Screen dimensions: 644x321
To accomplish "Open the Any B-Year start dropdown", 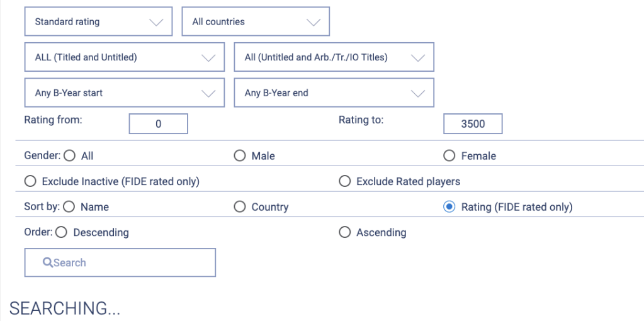I will pyautogui.click(x=124, y=93).
